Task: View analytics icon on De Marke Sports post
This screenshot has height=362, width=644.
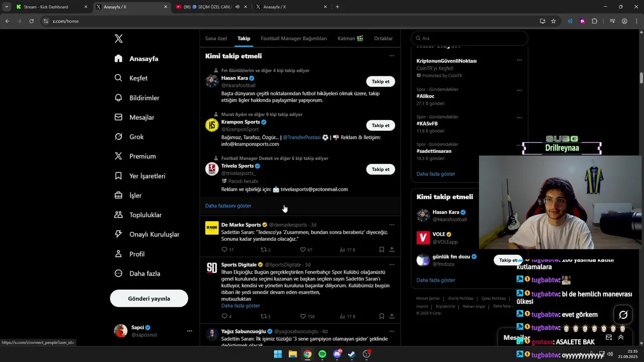Action: (x=342, y=249)
